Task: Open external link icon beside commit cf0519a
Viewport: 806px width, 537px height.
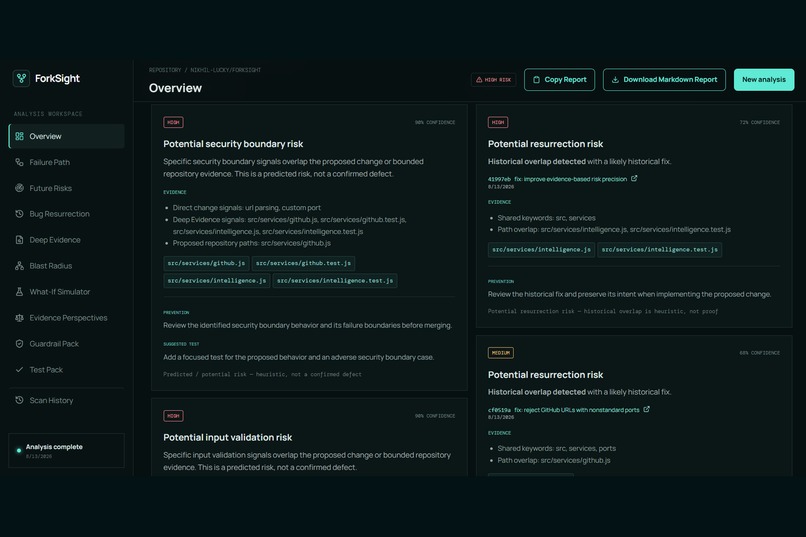Action: pos(647,409)
